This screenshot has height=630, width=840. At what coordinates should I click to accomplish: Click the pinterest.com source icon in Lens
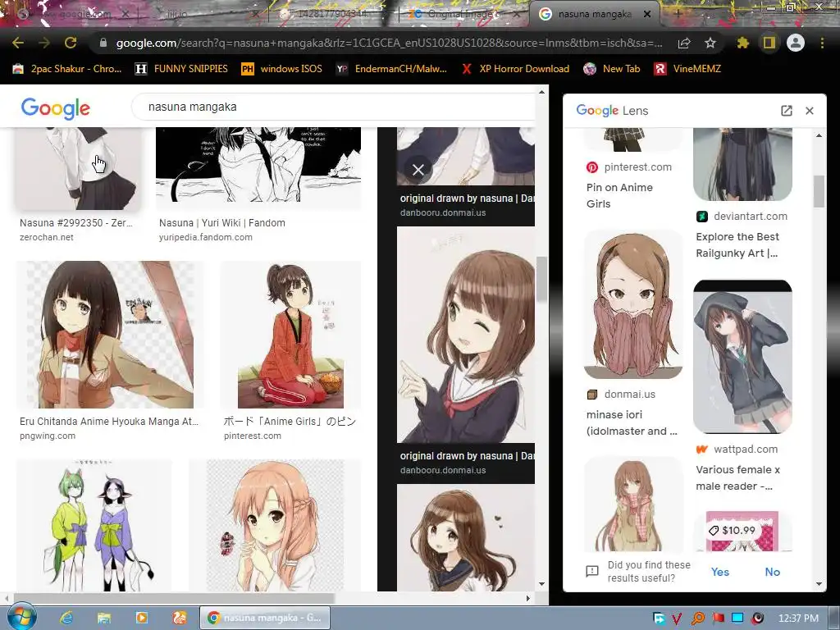coord(592,167)
